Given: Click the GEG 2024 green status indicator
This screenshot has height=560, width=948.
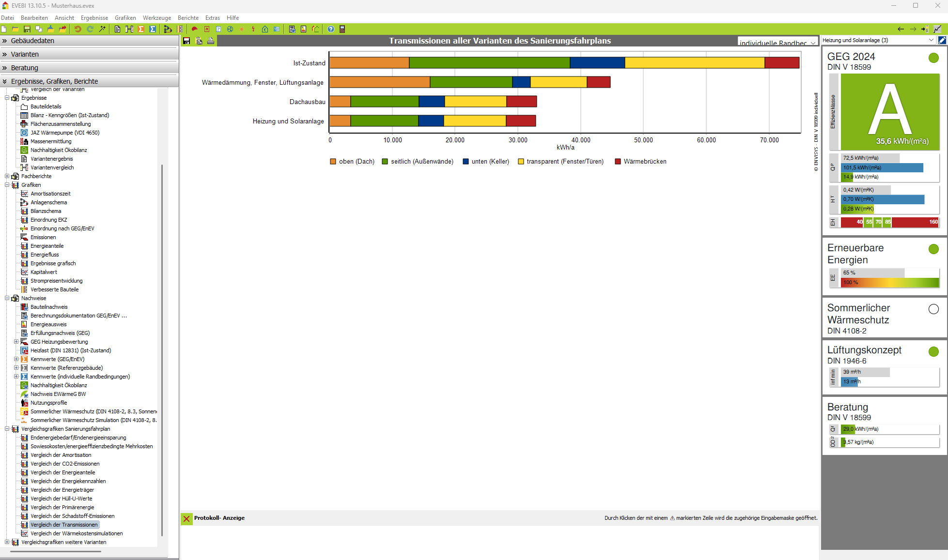Looking at the screenshot, I should tap(933, 58).
